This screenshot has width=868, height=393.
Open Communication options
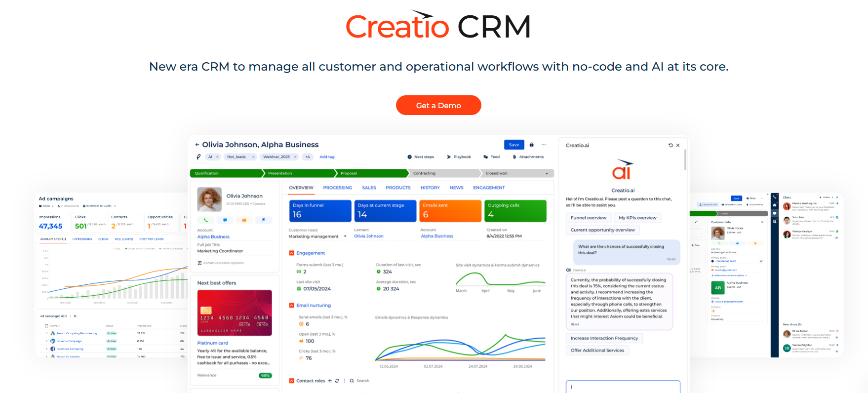pos(221,263)
